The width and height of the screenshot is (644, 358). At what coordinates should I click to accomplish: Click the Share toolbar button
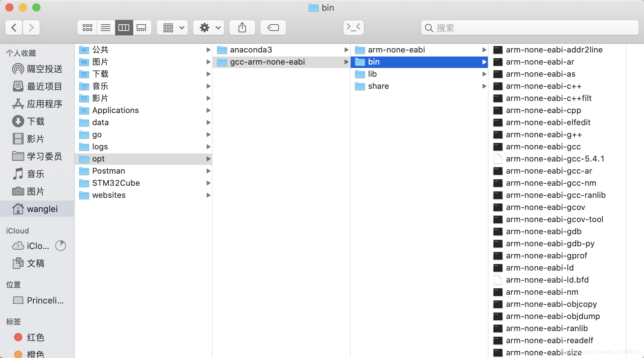[242, 28]
